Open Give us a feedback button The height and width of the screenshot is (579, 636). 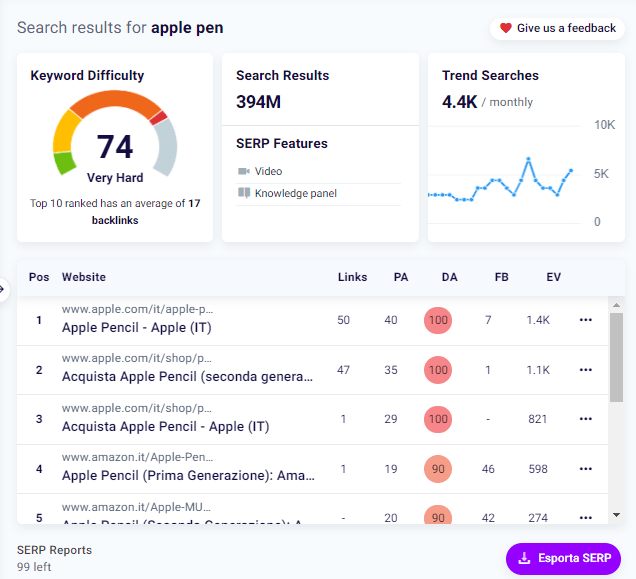pyautogui.click(x=557, y=28)
